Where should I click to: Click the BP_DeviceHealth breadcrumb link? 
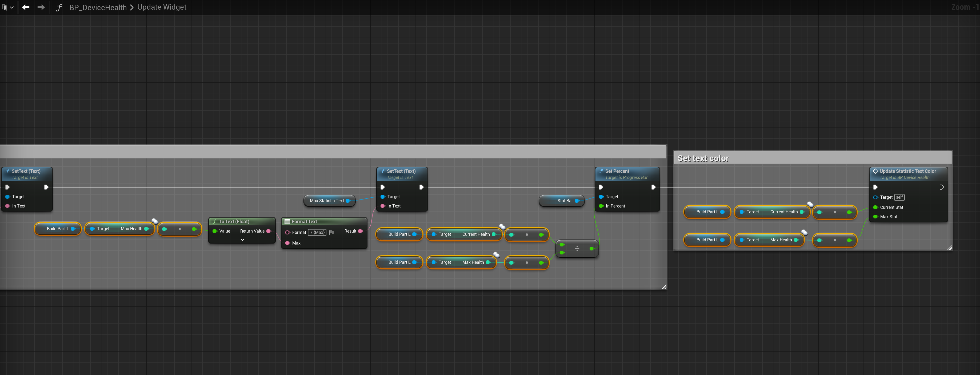tap(98, 7)
